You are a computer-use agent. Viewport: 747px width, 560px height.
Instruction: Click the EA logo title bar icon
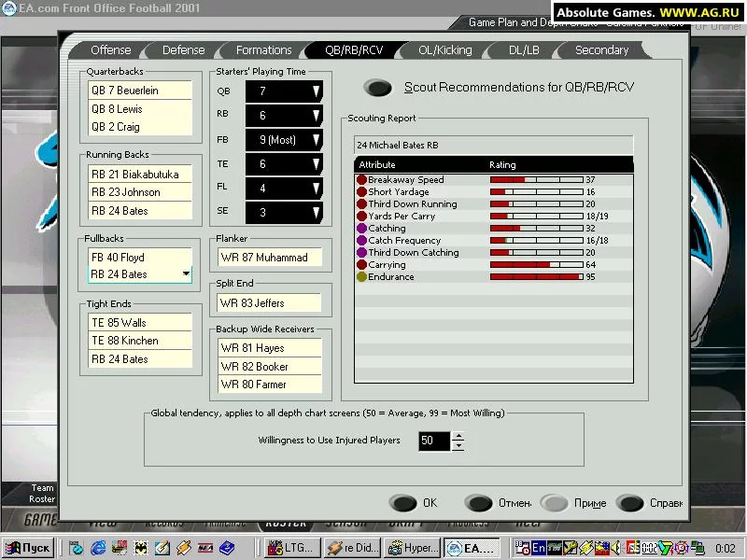click(9, 7)
